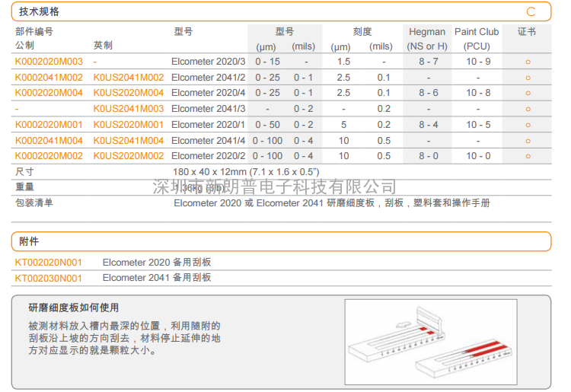
Task: Click graduation value 1.5
Action: click(343, 62)
